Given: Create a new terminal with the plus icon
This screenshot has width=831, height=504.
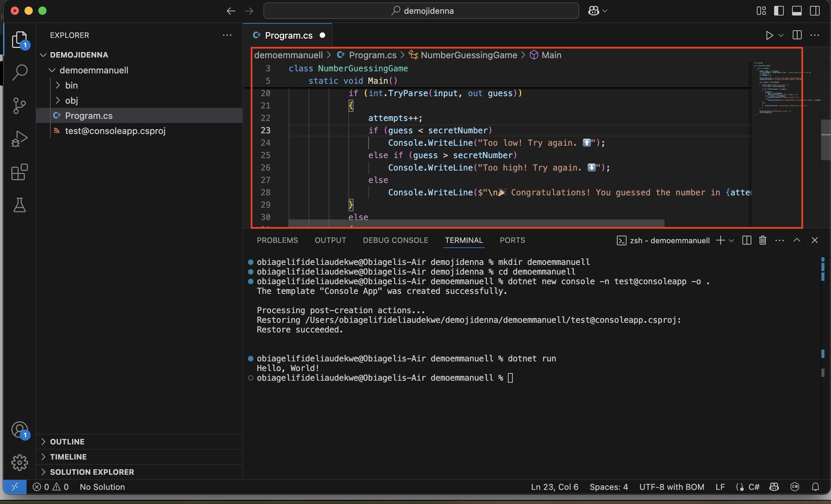Looking at the screenshot, I should [x=720, y=240].
